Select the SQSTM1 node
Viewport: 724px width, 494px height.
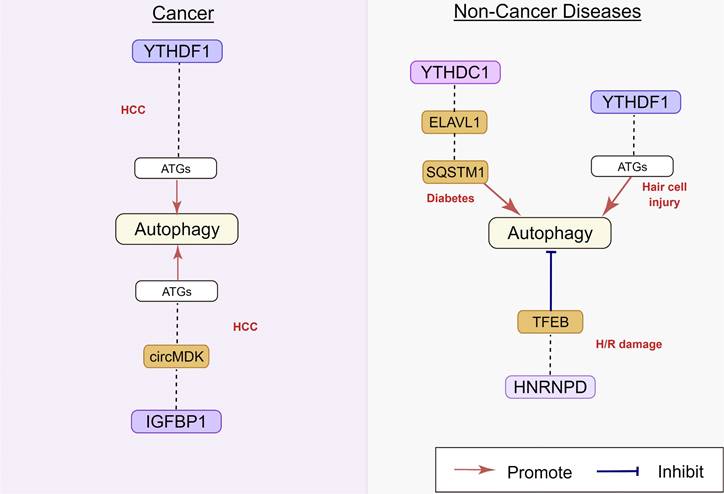tap(456, 171)
